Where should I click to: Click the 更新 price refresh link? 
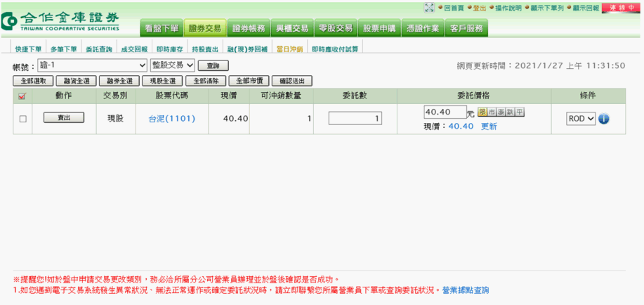coord(489,126)
